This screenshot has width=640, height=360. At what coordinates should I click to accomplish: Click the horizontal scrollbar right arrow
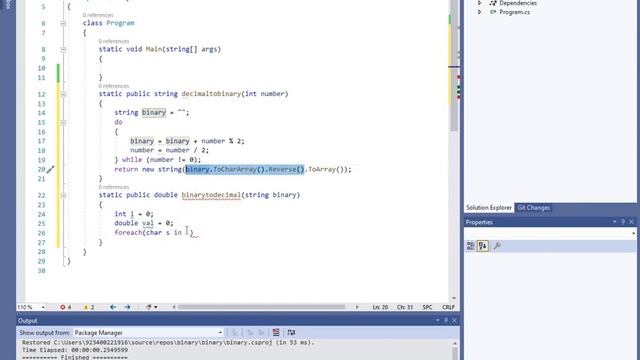point(357,307)
